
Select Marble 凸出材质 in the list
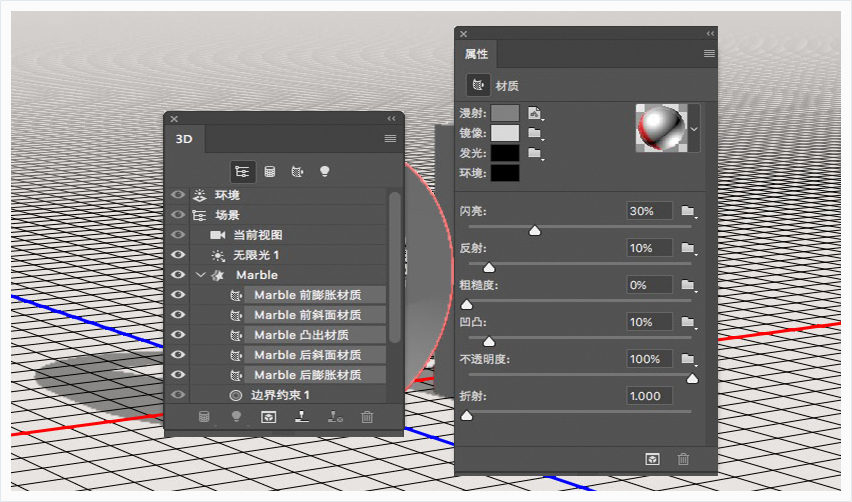[x=302, y=335]
